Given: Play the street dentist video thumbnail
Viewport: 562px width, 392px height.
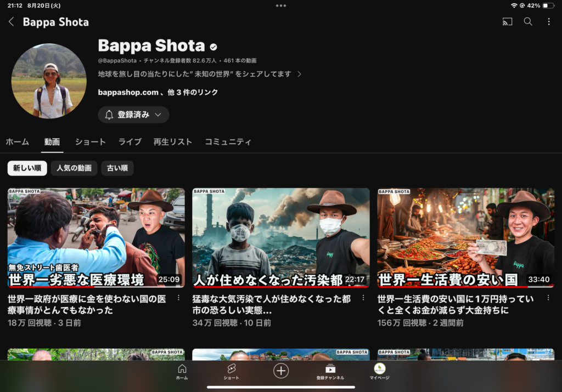Looking at the screenshot, I should 96,237.
